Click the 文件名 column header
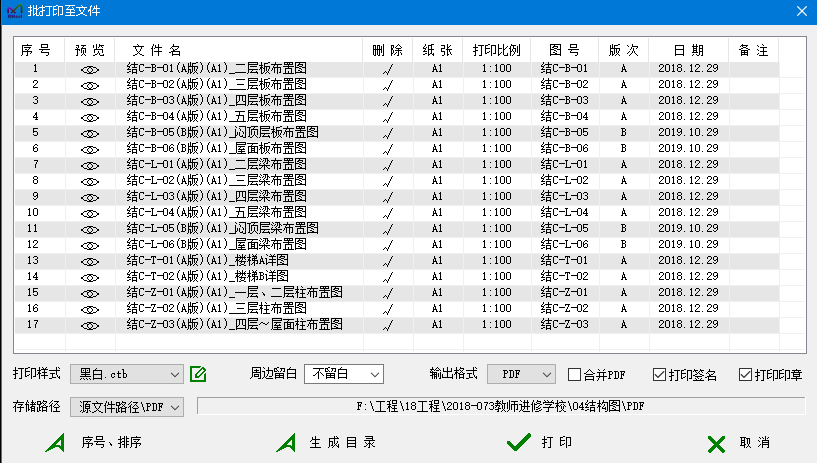This screenshot has width=817, height=463. coord(156,49)
